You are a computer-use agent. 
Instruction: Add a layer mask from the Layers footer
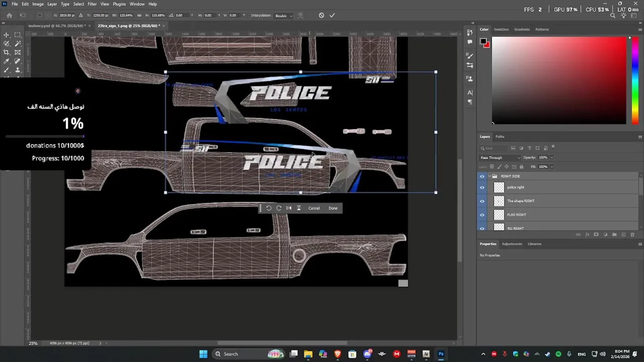(x=596, y=235)
